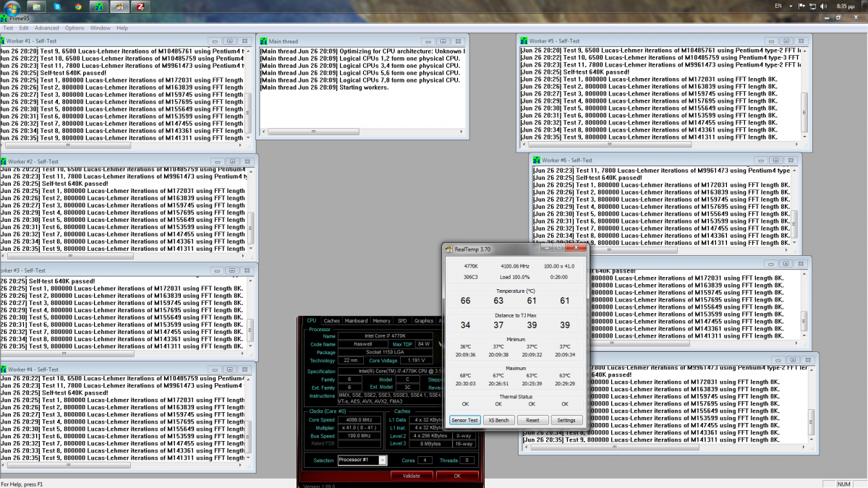Click the EN language indicator
Viewport: 868px width, 488px height.
point(779,7)
